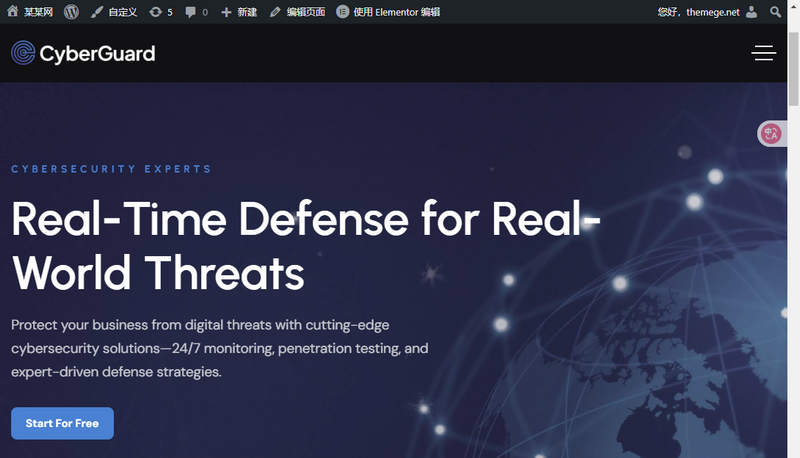Open the 自定义 customize brush item

(114, 12)
